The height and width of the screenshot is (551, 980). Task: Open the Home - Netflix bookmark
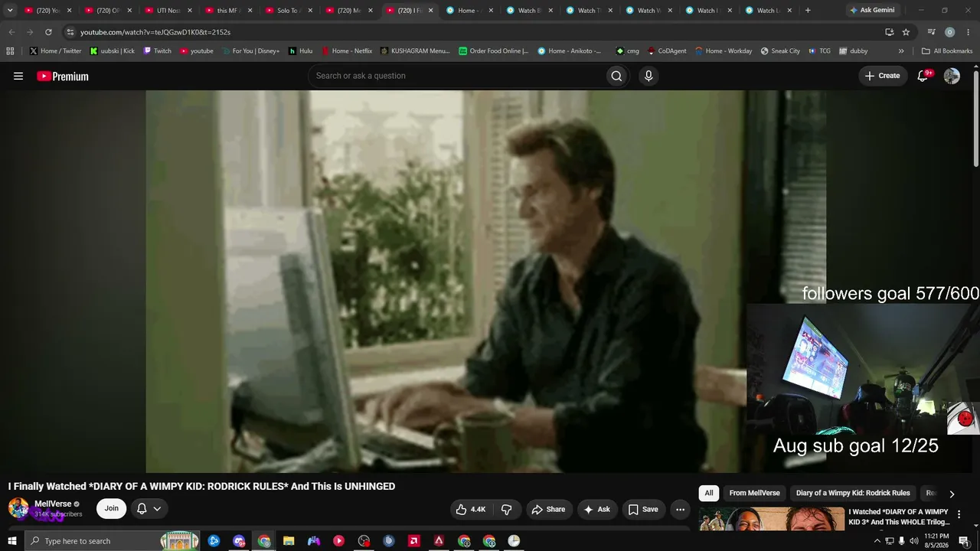[x=346, y=51]
